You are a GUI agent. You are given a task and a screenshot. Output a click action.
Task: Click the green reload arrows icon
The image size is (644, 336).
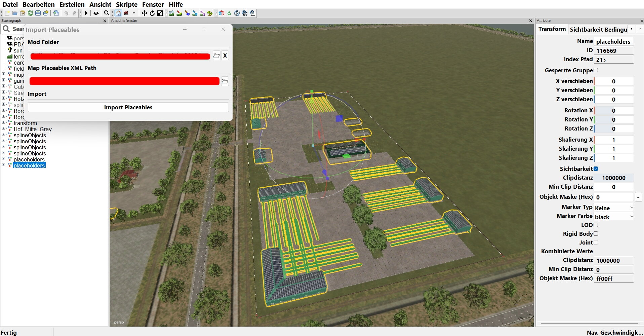pyautogui.click(x=30, y=13)
